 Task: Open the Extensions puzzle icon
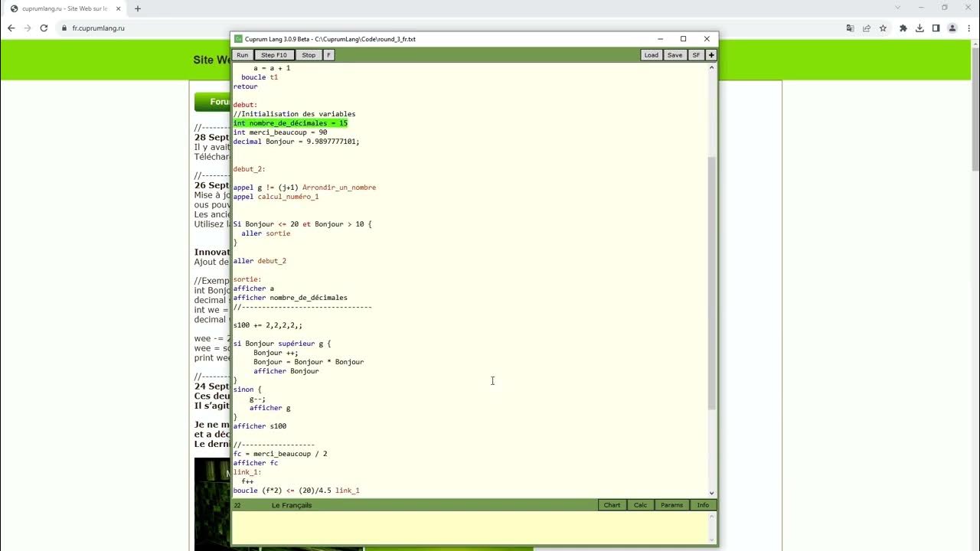[903, 28]
